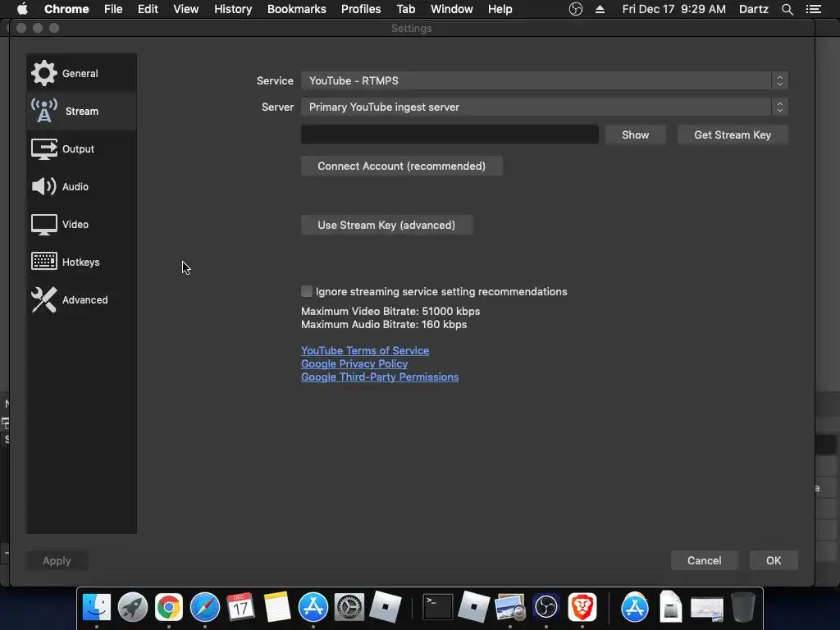Open Trash in the dock
Image resolution: width=840 pixels, height=630 pixels.
[x=743, y=608]
